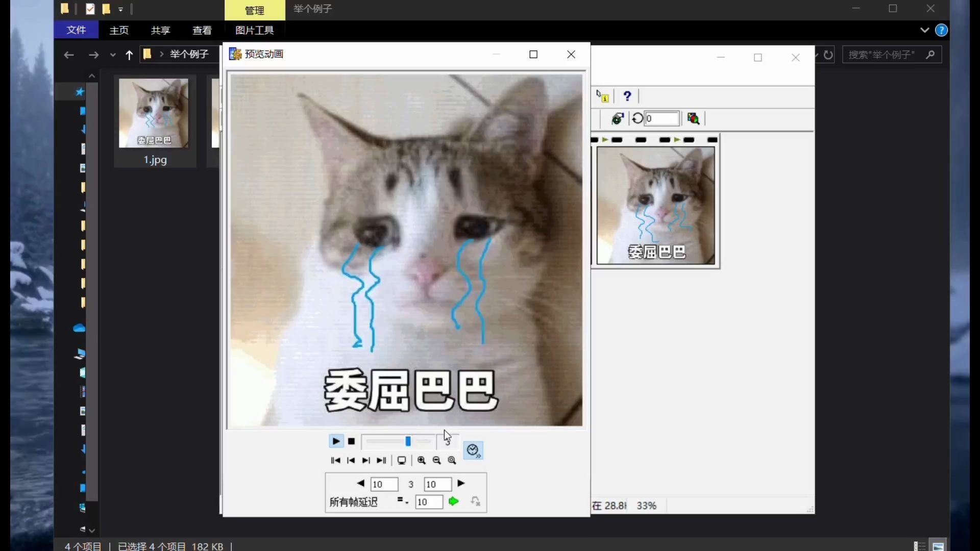
Task: Go forward in Explorer navigation
Action: pos(93,55)
